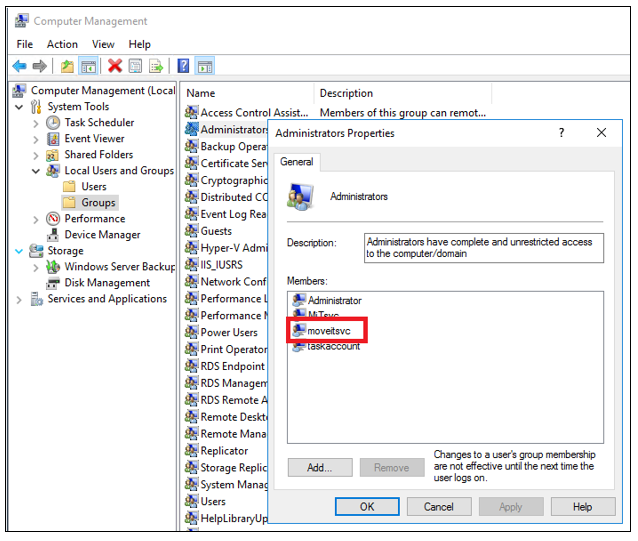Select the RDS Endpoint group
This screenshot has width=638, height=541.
[225, 366]
